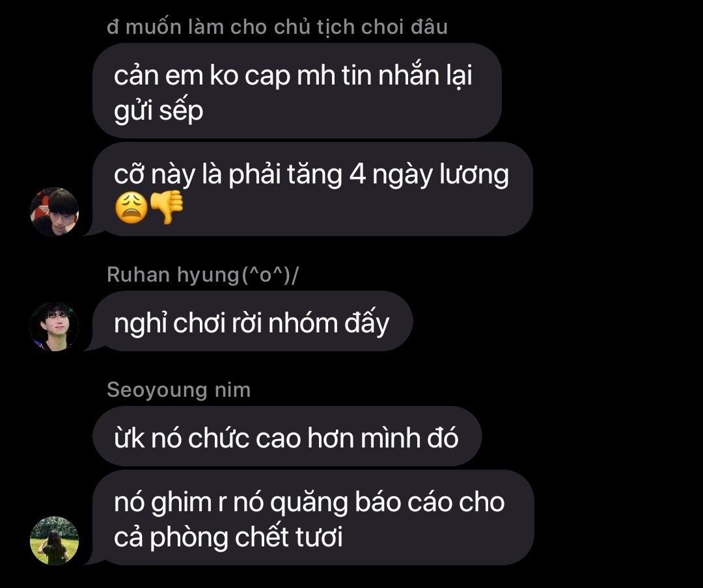Tap the weary face emoji
Screen dimensions: 703x588
click(x=131, y=208)
